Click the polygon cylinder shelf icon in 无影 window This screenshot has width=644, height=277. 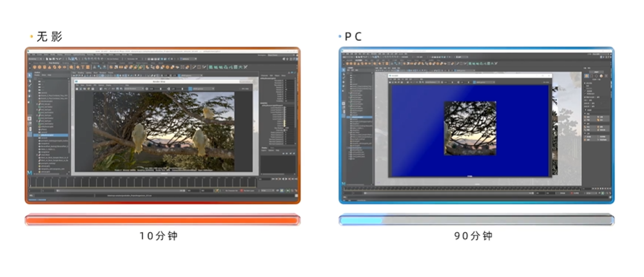click(45, 67)
